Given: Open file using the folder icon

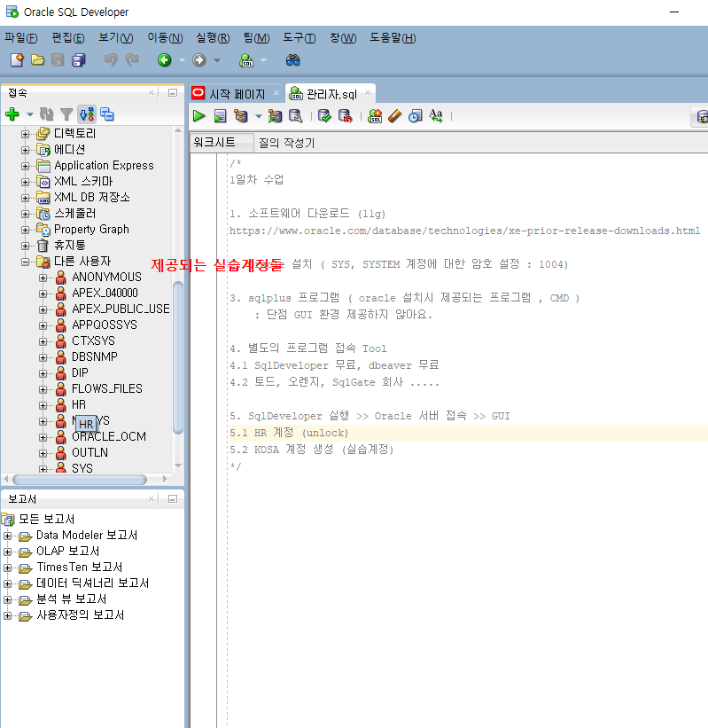Looking at the screenshot, I should point(37,60).
